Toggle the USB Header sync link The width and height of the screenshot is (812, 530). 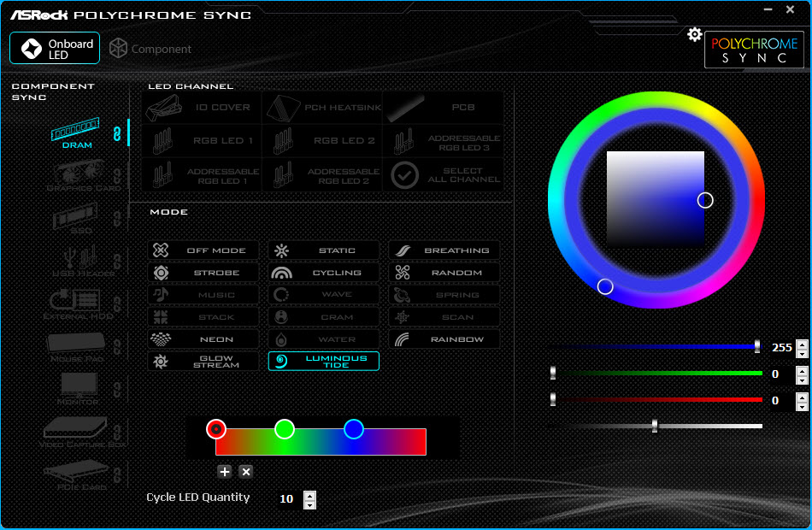[x=118, y=262]
